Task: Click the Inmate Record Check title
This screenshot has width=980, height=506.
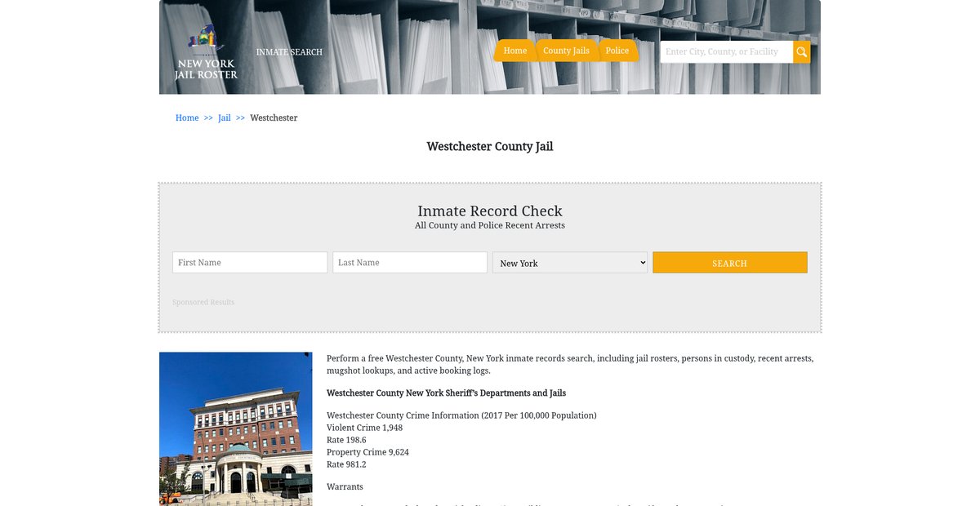Action: [490, 211]
